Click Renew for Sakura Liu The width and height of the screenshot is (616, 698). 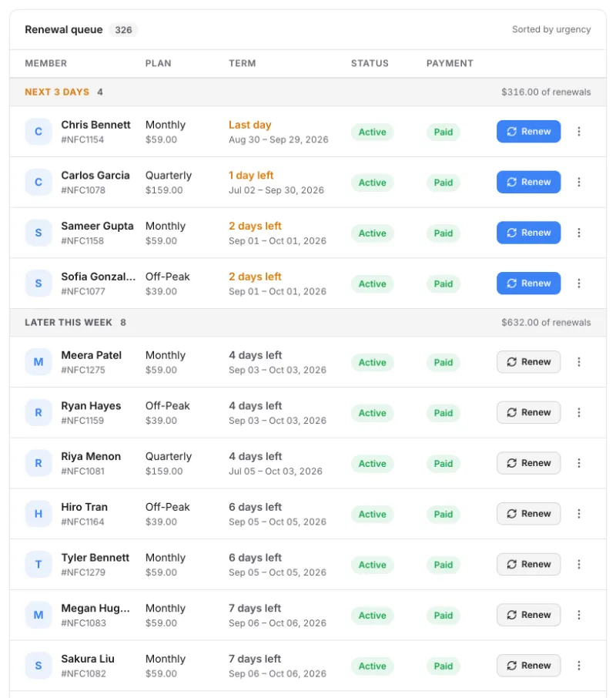(528, 666)
